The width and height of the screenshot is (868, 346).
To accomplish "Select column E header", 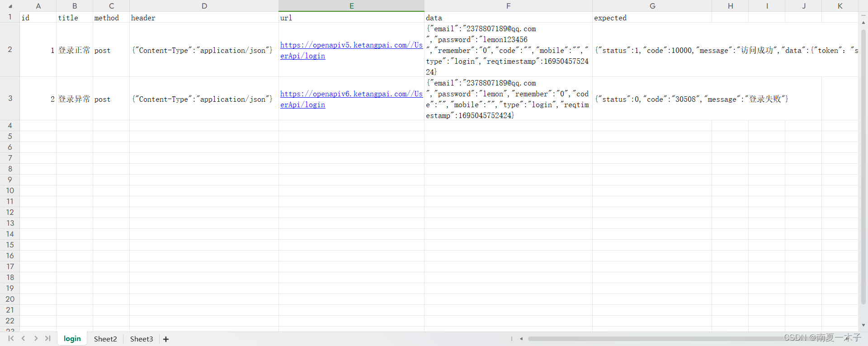I will [x=351, y=6].
